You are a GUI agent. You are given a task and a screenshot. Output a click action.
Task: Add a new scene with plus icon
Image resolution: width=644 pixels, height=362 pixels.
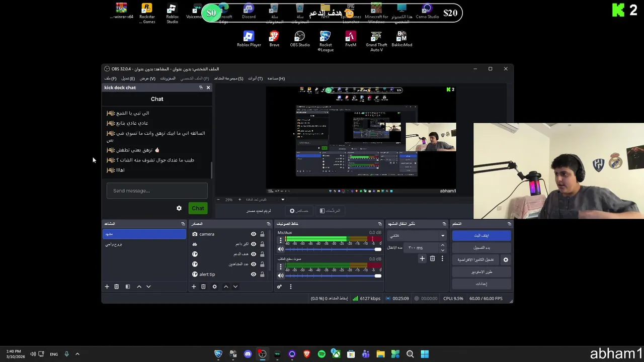(x=107, y=287)
